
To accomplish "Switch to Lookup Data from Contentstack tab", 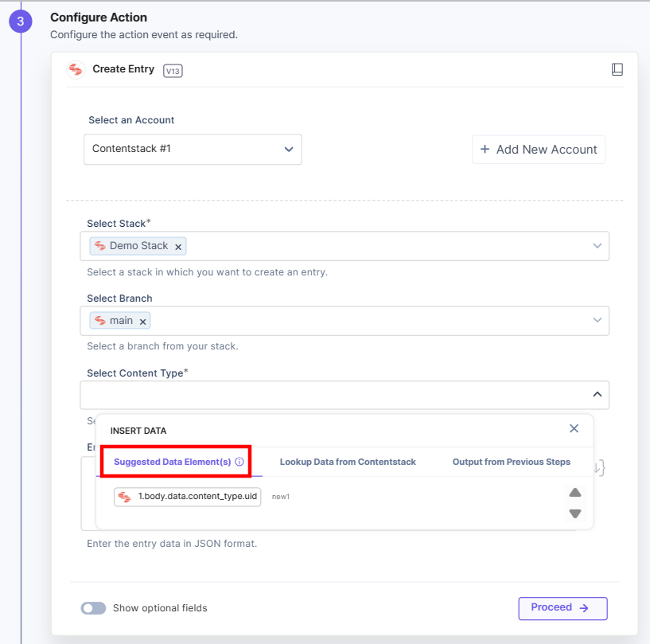I will [348, 462].
